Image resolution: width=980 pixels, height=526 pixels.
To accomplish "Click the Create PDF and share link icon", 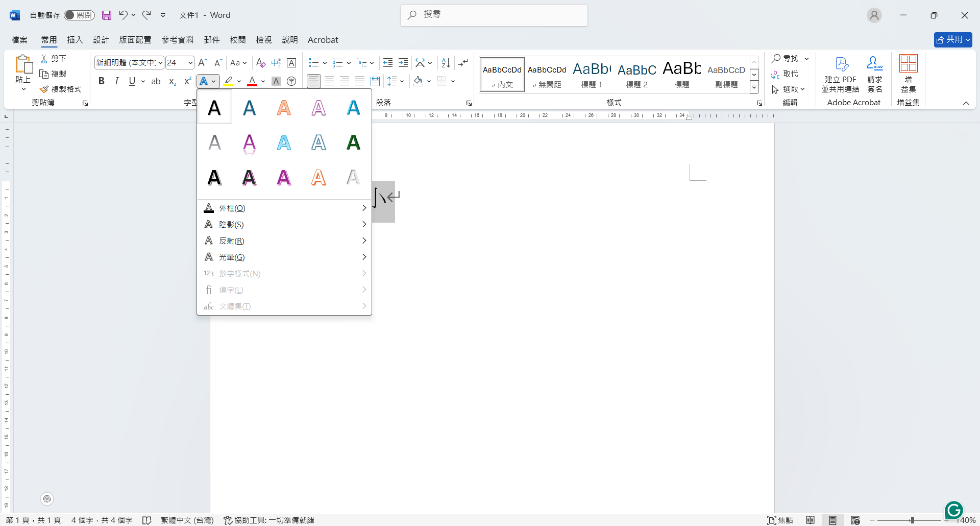I will point(841,64).
